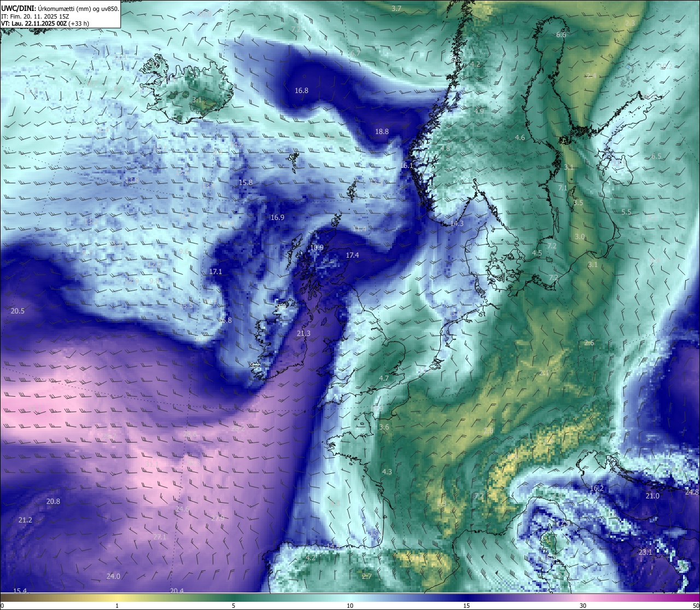Click the 3.7 value at the map's top edge

pos(397,8)
